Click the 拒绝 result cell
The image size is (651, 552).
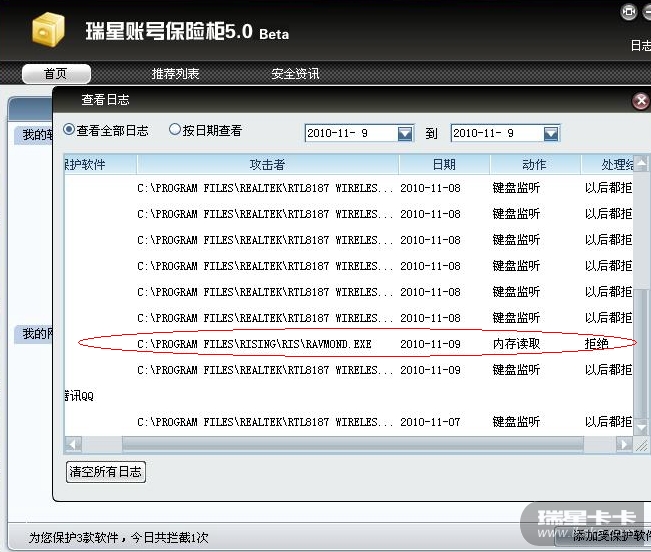[x=596, y=344]
